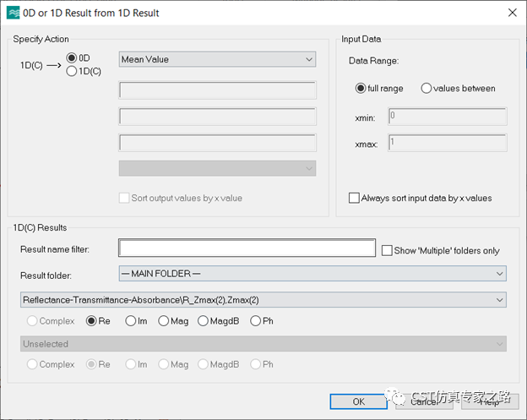
Task: Select MagdB for the Unselected result
Action: pos(203,364)
